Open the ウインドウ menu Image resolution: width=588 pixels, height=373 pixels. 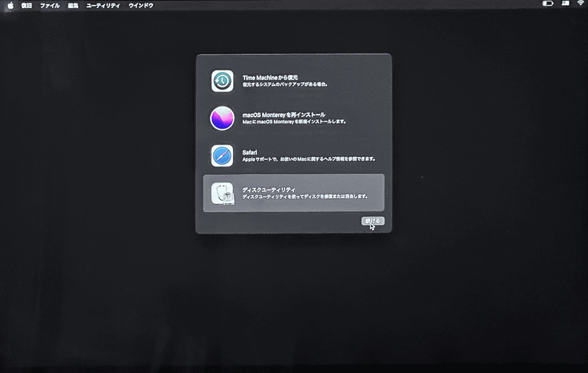point(141,6)
